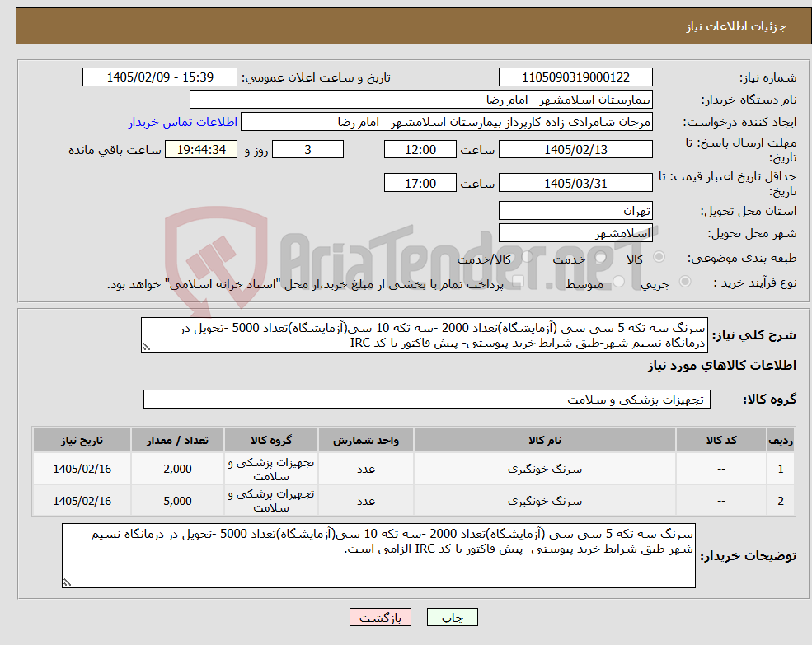Click the response deadline date 1405/02/13

575,150
